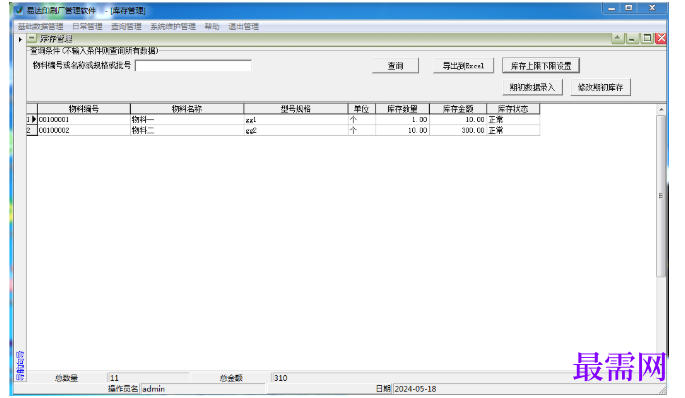
Task: Open the 查询管理 menu
Action: pos(126,27)
